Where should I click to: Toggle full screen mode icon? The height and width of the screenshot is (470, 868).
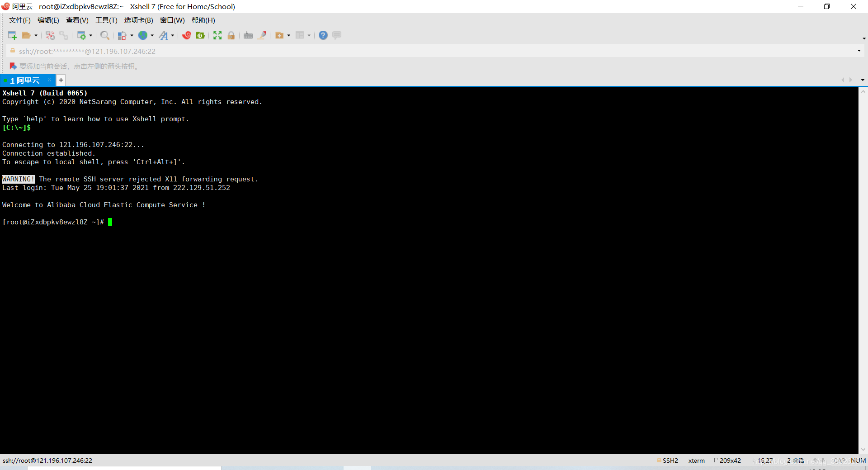click(x=217, y=35)
